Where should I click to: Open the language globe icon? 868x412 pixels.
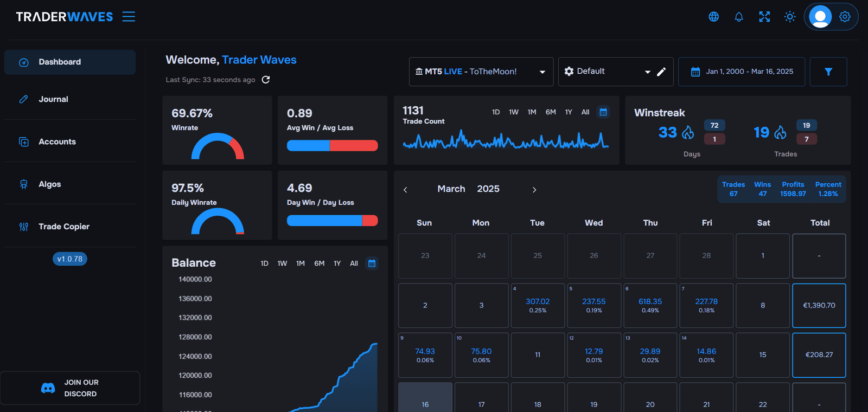pyautogui.click(x=714, y=17)
